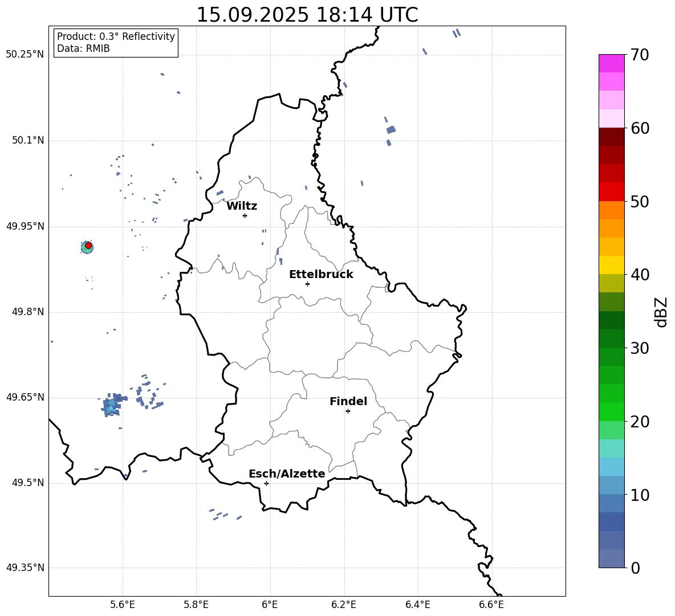Click the Ettelbruck location cross marker
Viewport: 675px width, 616px height.
tap(307, 284)
